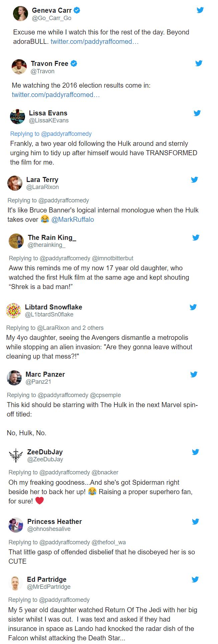Image resolution: width=218 pixels, height=644 pixels.
Task: Click Twitter bird icon on Libtard Snowflake's tweet
Action: tap(193, 307)
